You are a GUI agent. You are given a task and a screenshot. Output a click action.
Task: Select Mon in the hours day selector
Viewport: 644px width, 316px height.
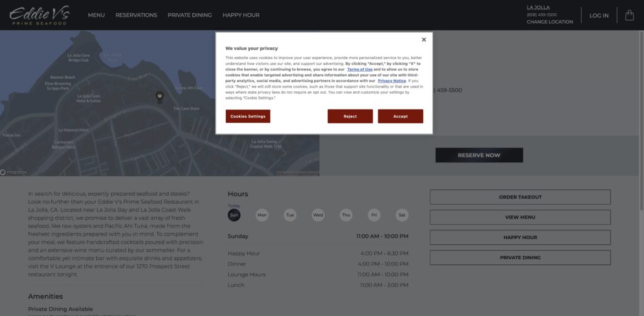[262, 215]
